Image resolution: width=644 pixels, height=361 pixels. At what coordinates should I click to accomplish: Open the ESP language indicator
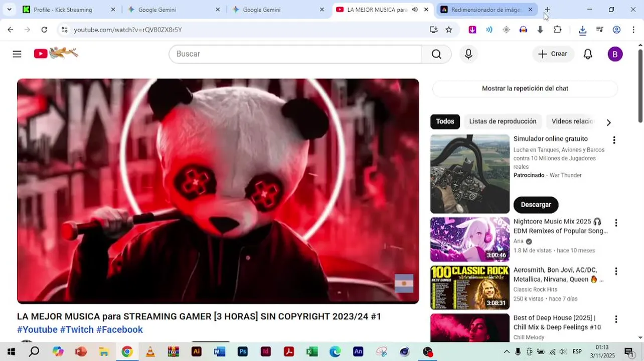click(577, 351)
